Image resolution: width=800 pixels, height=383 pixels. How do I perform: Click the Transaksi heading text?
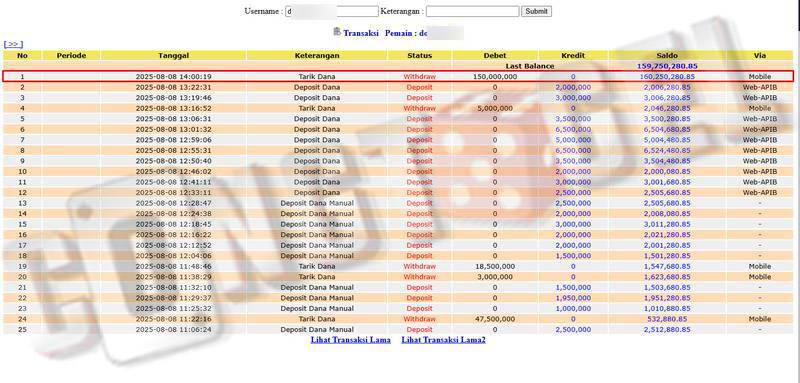[x=361, y=33]
